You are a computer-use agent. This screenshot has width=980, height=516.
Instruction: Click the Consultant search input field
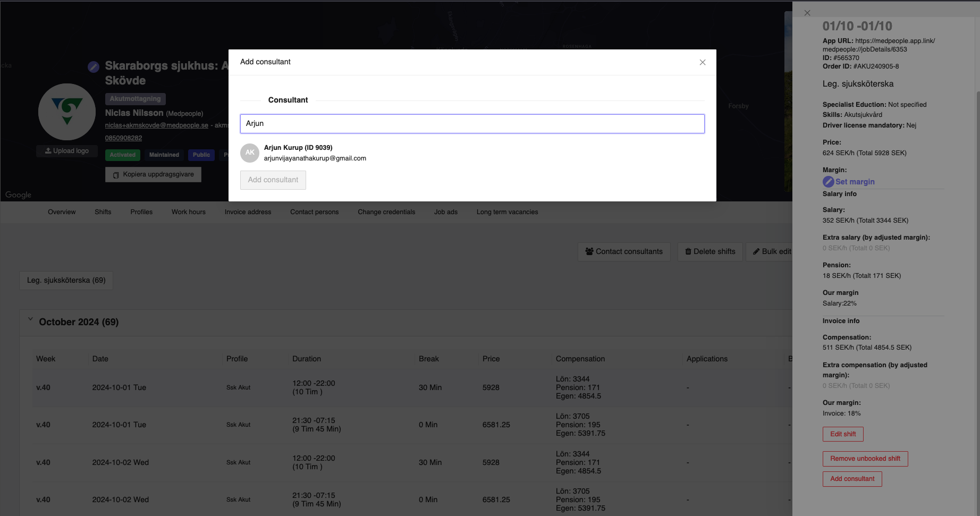[x=472, y=124]
